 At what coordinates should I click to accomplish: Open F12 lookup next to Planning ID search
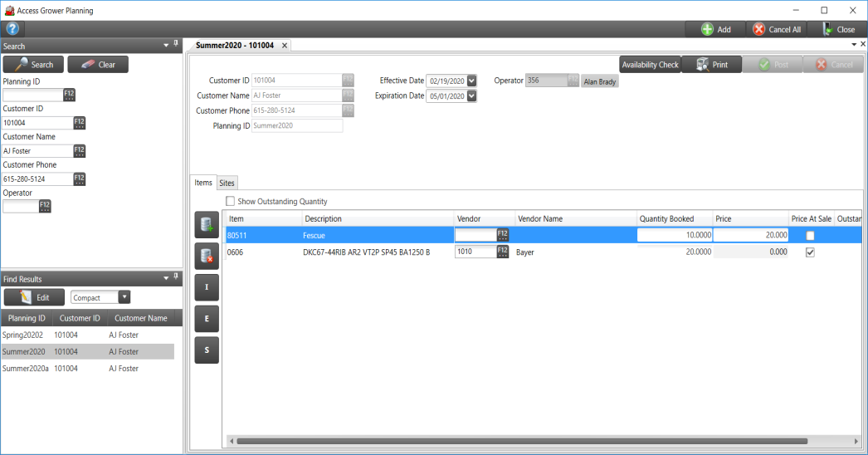pos(69,95)
